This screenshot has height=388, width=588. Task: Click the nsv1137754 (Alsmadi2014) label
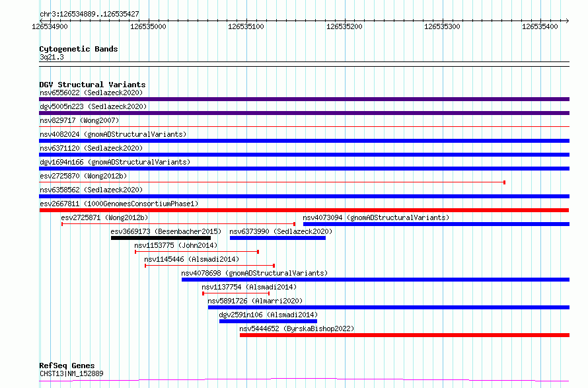tap(249, 287)
